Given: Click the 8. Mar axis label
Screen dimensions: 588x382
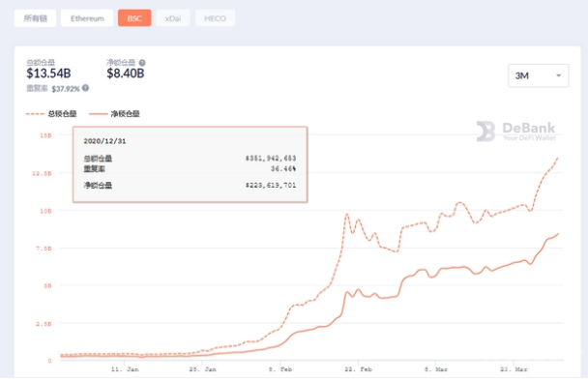Looking at the screenshot, I should (x=436, y=369).
